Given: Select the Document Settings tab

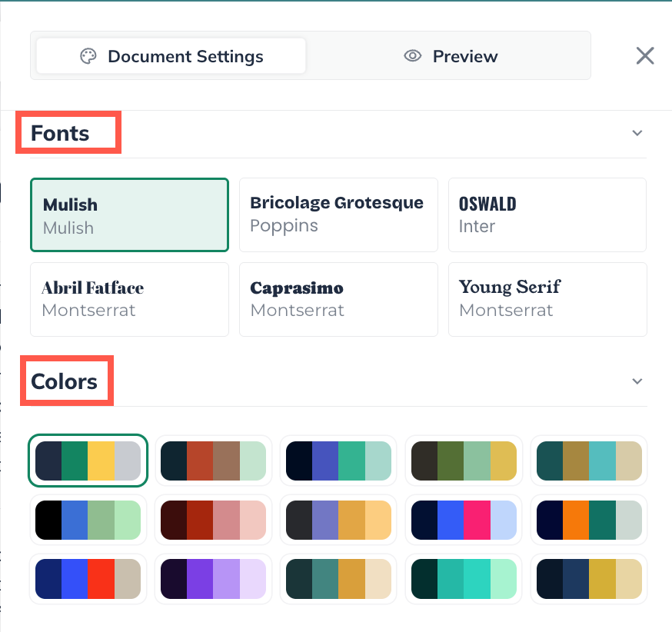Looking at the screenshot, I should pos(169,55).
